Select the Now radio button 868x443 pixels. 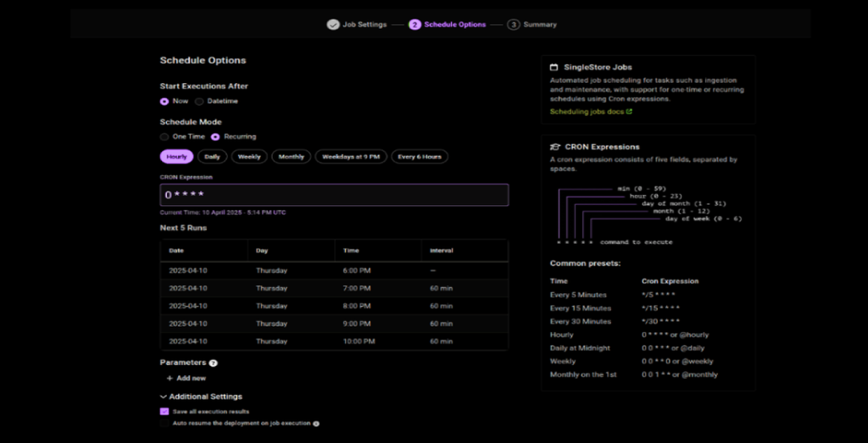(x=164, y=101)
